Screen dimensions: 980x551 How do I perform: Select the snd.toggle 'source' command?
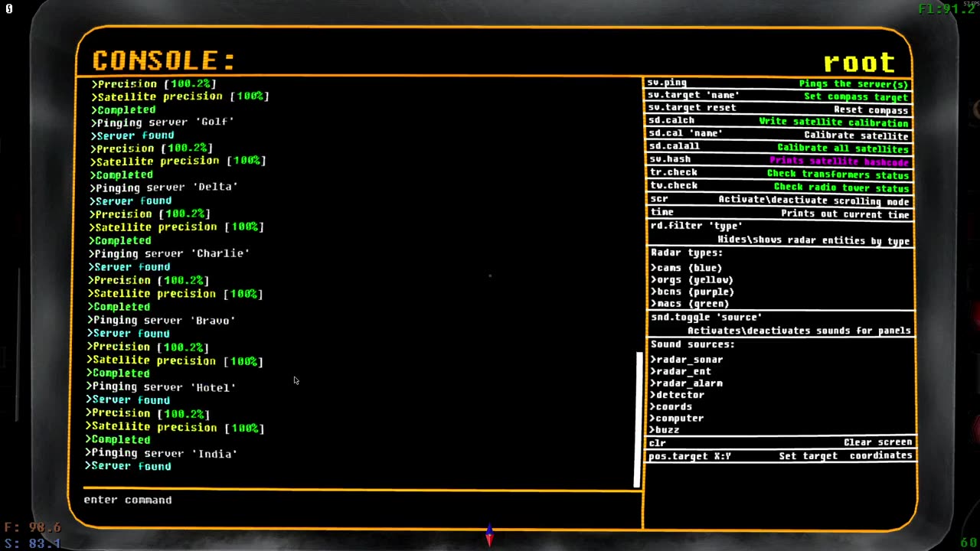click(x=779, y=324)
